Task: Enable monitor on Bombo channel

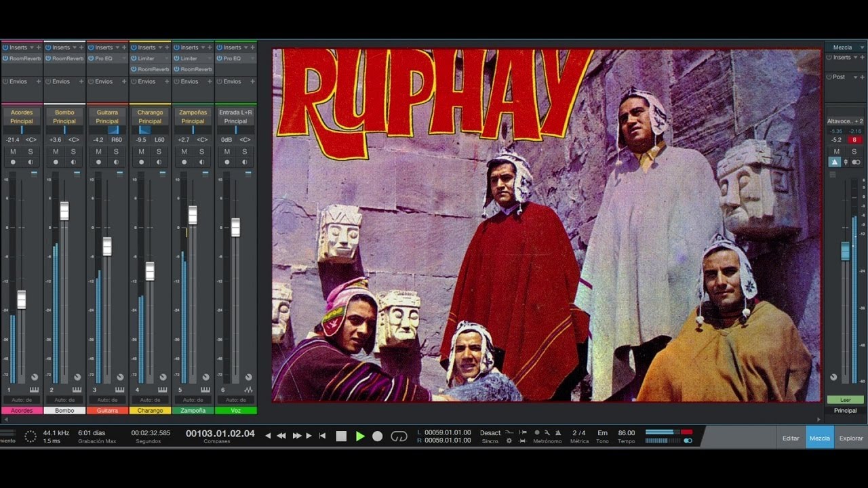Action: tap(73, 162)
